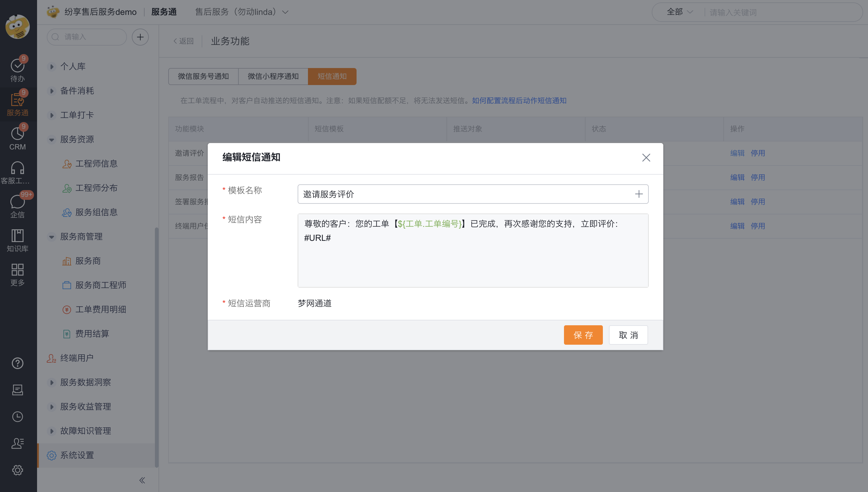
Task: Click 取消 to dismiss the dialog
Action: coord(629,335)
